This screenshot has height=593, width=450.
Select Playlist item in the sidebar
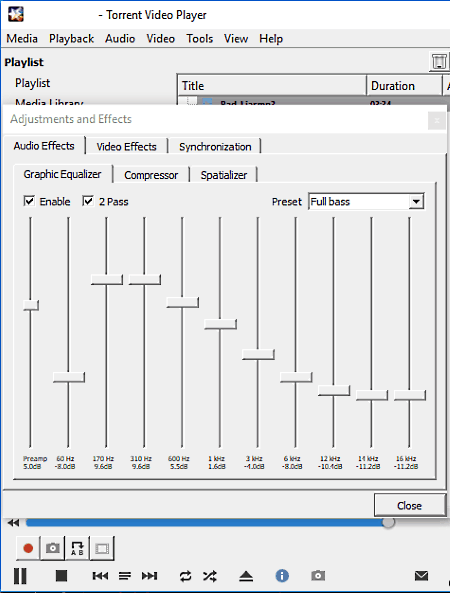33,83
